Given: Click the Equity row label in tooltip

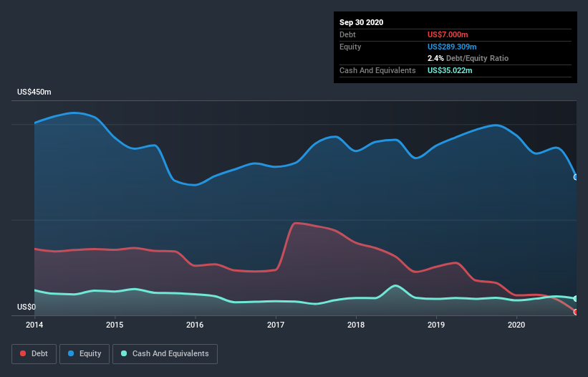Looking at the screenshot, I should pyautogui.click(x=350, y=47).
